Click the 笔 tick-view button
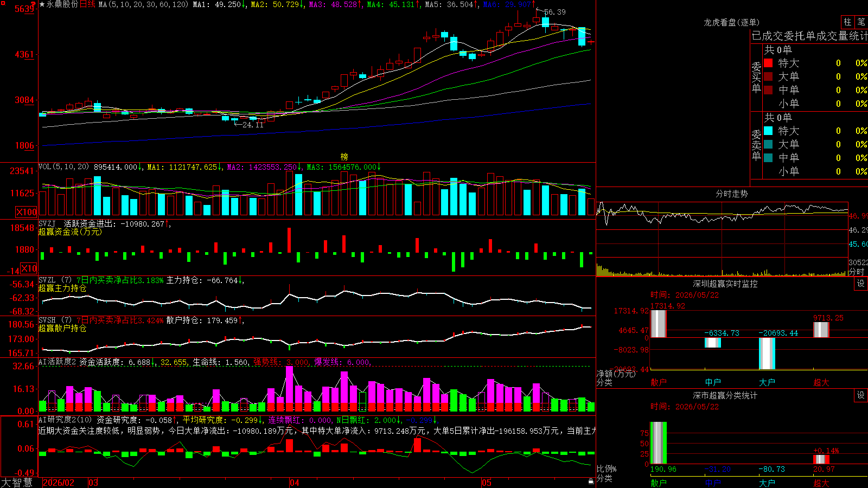 tap(861, 22)
